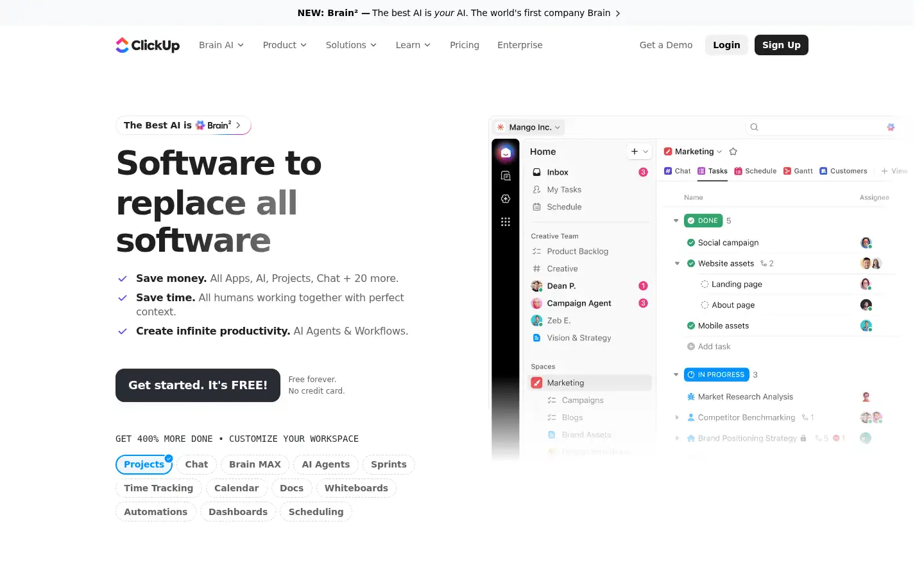Collapse the Website assets subtasks
The width and height of the screenshot is (924, 578).
point(677,263)
